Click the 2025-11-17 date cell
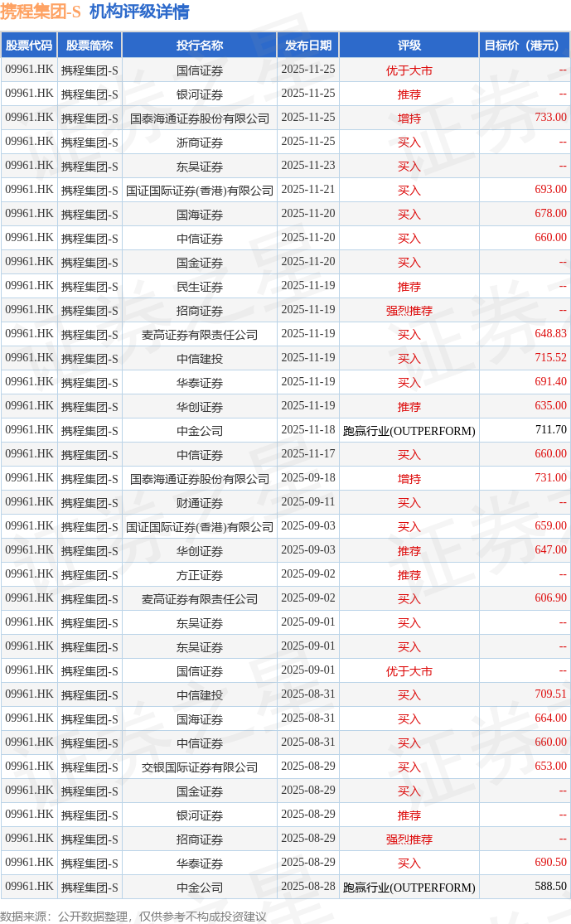Viewport: 571px width, 924px height. pos(308,454)
